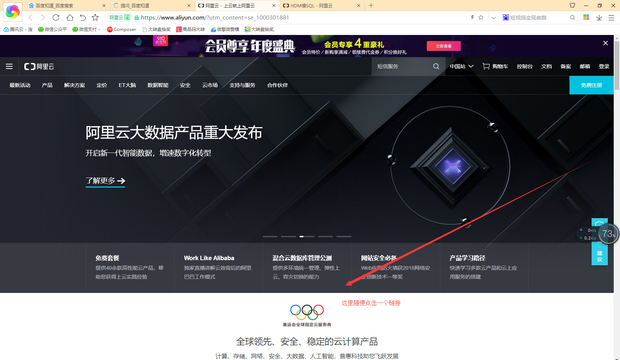Switch to the 百度知道_百度搜索 tab
This screenshot has height=360, width=620.
(x=66, y=6)
